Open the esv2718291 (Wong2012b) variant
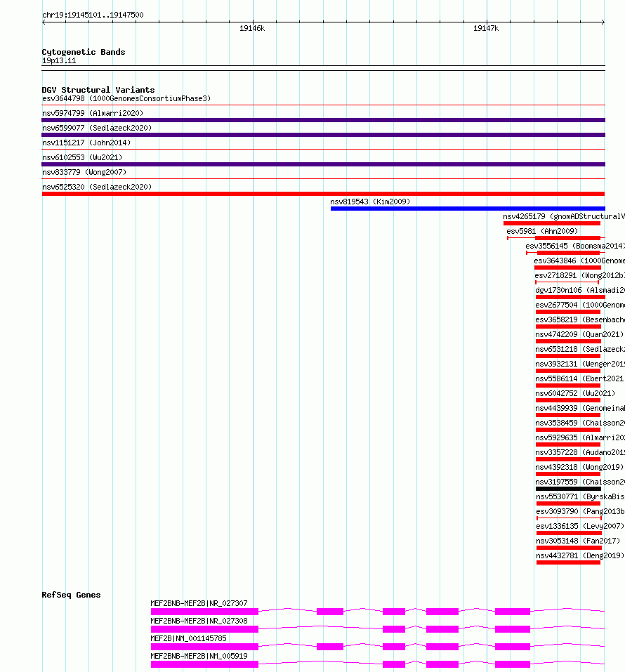The image size is (625, 672). [579, 275]
